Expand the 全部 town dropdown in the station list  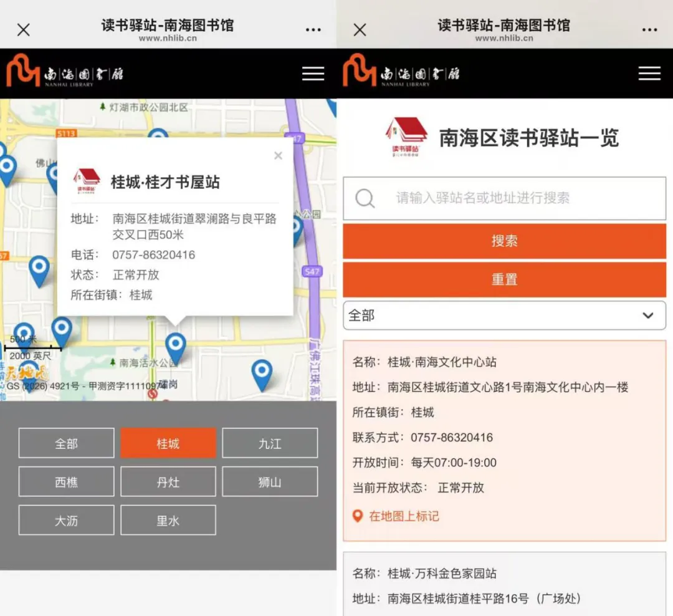(x=504, y=315)
